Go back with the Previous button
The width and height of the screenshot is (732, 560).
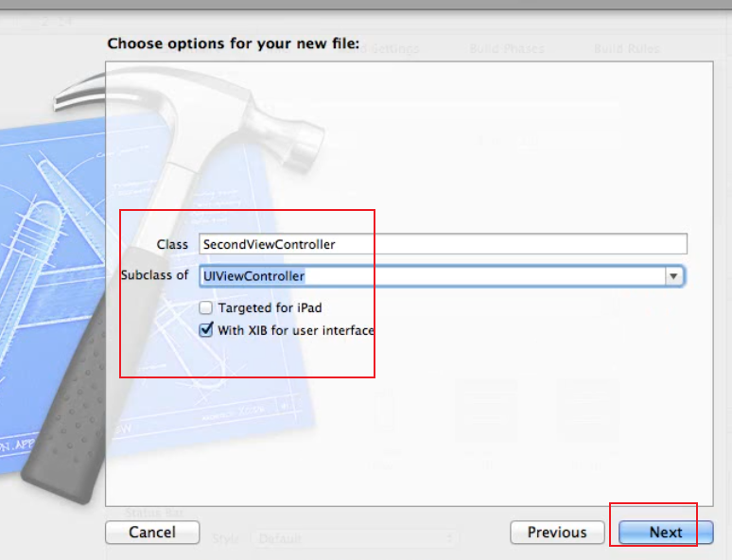(557, 533)
